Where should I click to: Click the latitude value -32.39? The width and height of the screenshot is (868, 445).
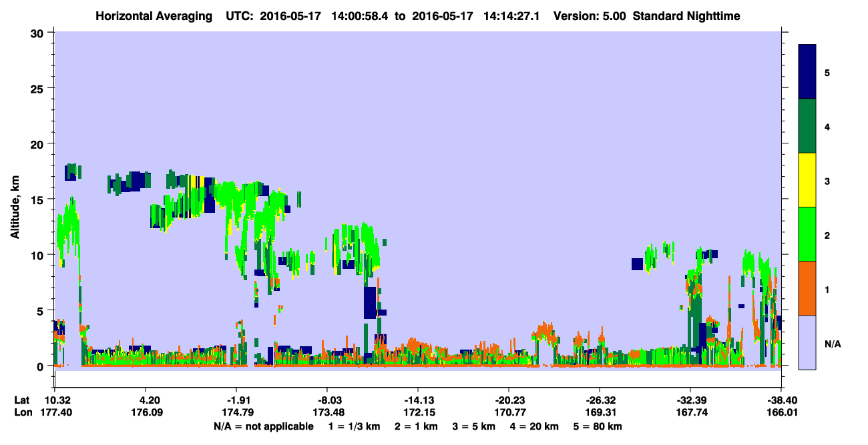[690, 400]
